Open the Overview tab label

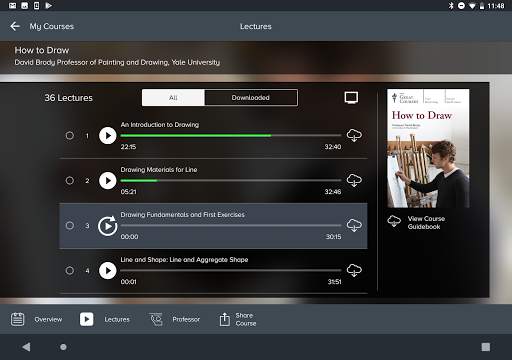pyautogui.click(x=48, y=319)
